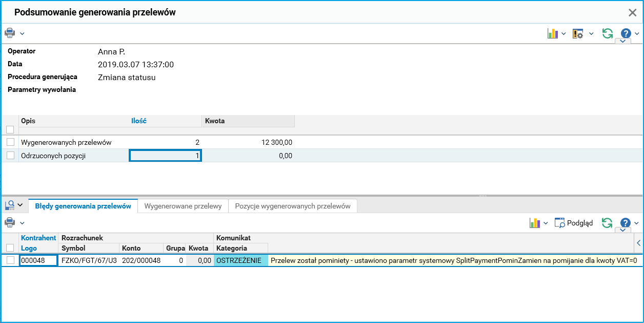This screenshot has height=323, width=644.
Task: Expand the lower chart dropdown arrow
Action: pos(546,223)
